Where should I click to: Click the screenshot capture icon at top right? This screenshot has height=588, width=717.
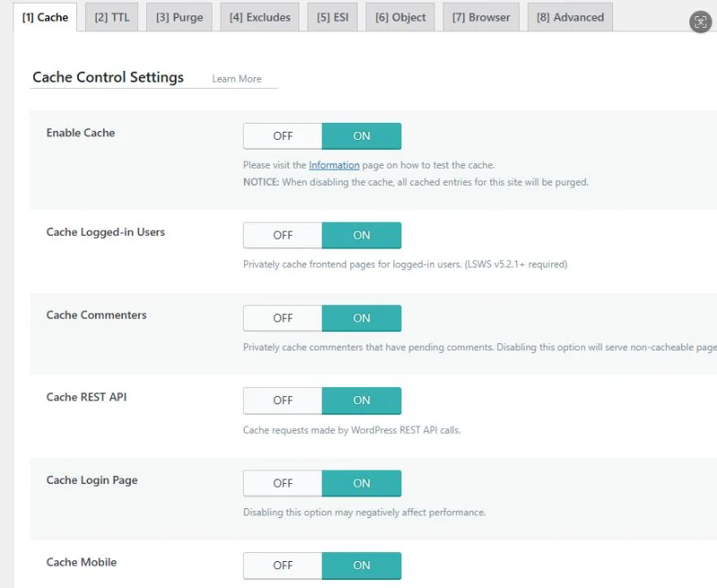[701, 23]
